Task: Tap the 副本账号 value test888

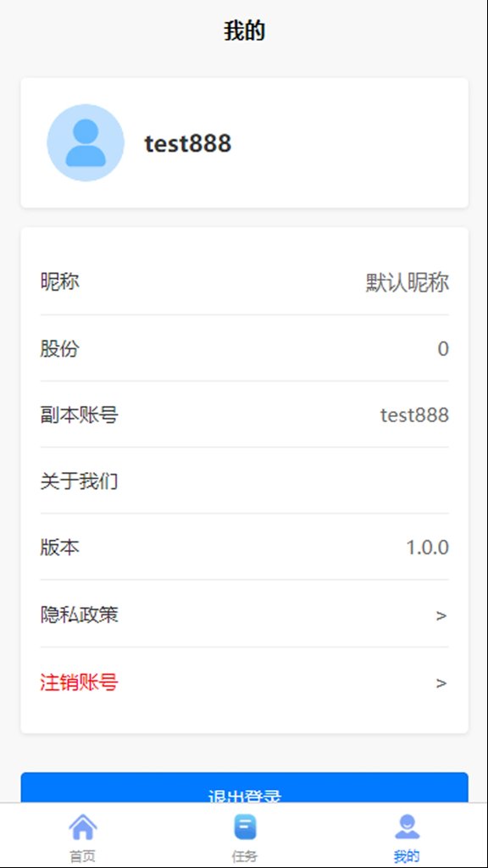Action: pos(415,415)
